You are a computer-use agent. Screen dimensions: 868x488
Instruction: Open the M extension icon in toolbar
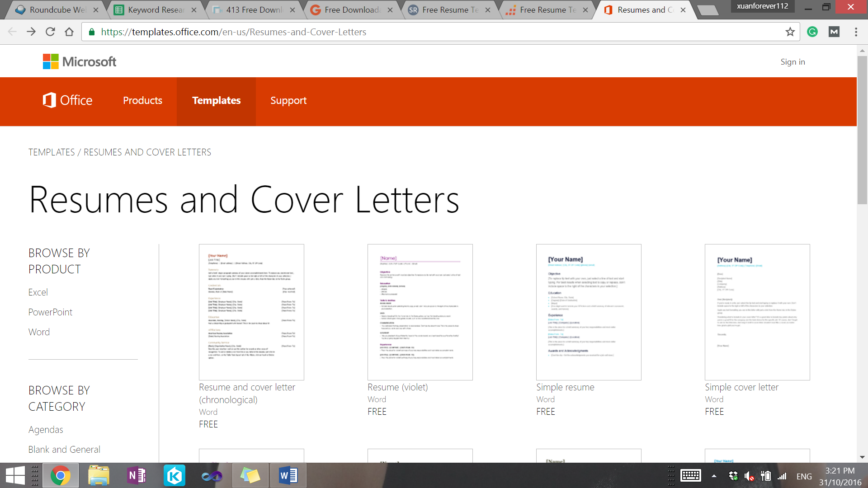[834, 32]
